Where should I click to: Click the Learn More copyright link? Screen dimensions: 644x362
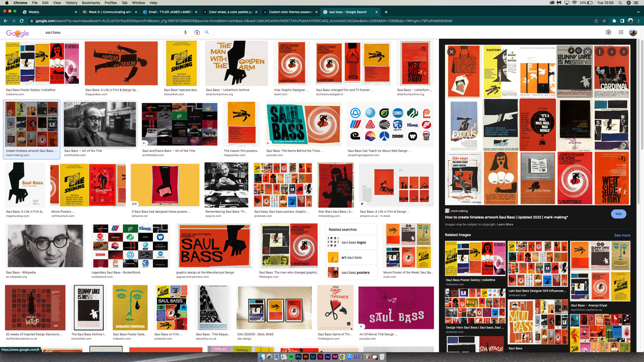(x=505, y=225)
